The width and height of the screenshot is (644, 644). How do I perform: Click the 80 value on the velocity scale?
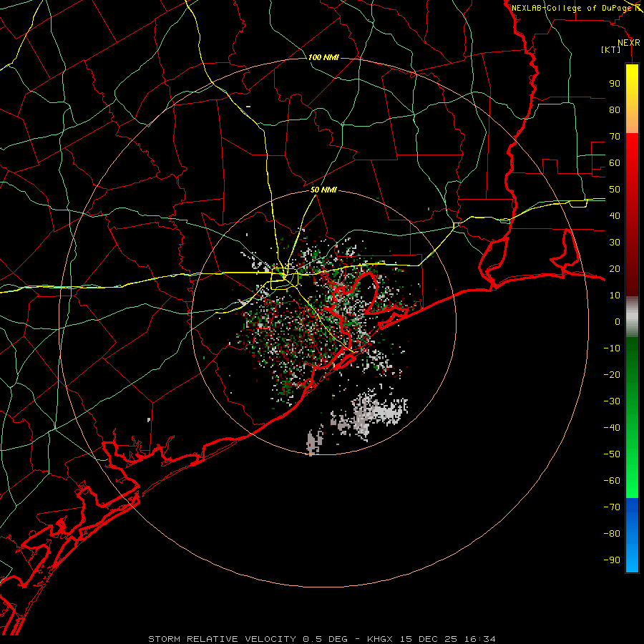point(615,110)
